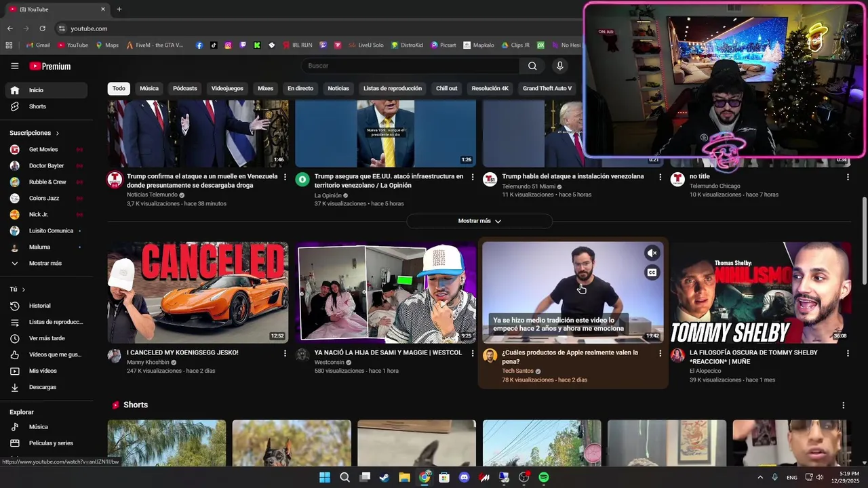Open the Maluma subscription channel
The image size is (868, 488).
(x=46, y=247)
